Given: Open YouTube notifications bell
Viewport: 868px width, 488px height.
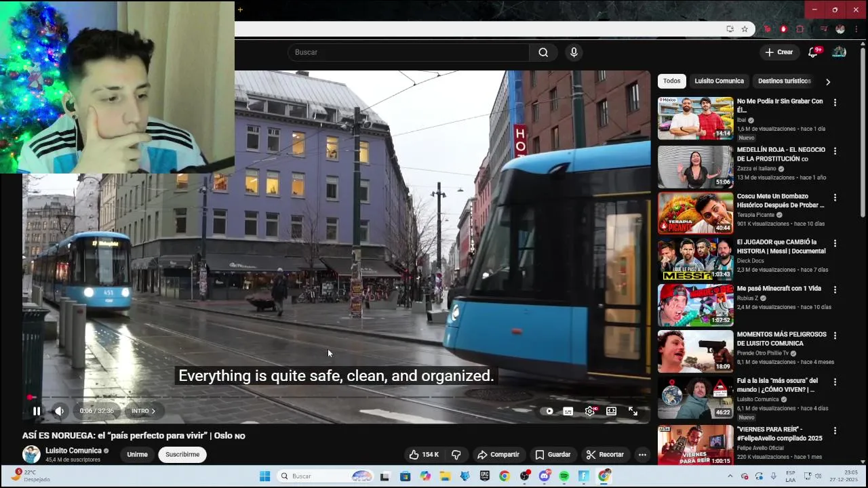Looking at the screenshot, I should [x=813, y=52].
